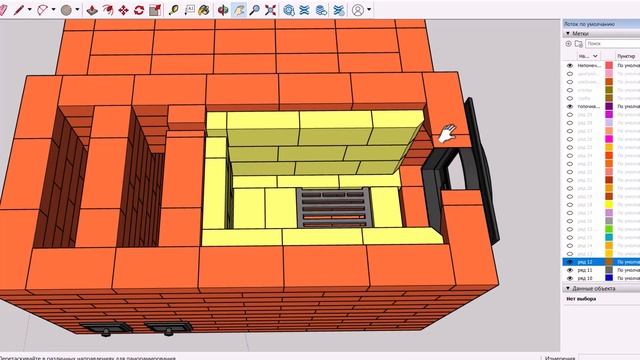
Task: Select the Paint Bucket tool
Action: (204, 10)
